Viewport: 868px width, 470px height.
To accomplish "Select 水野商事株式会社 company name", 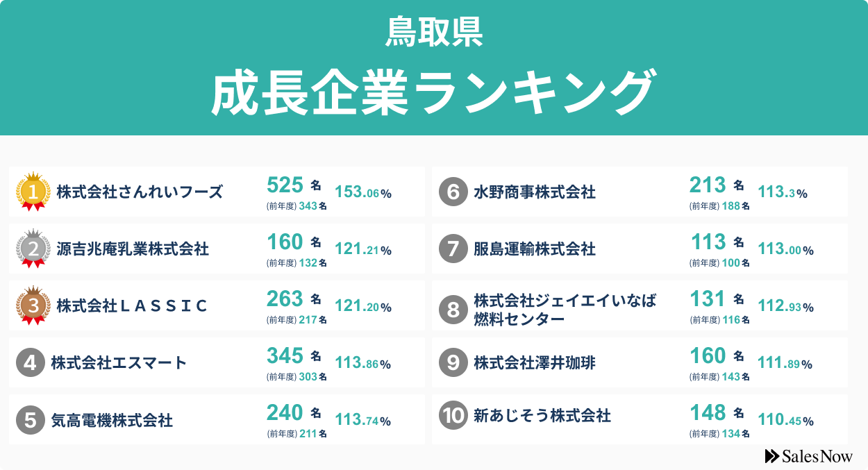I will tap(535, 192).
